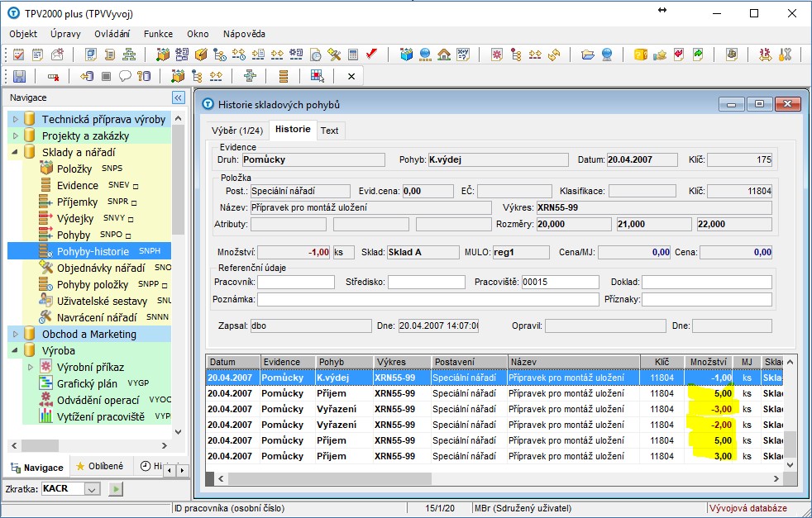Screen dimensions: 812x518
Task: Click the orange stacked rows toolbar icon
Action: click(284, 77)
